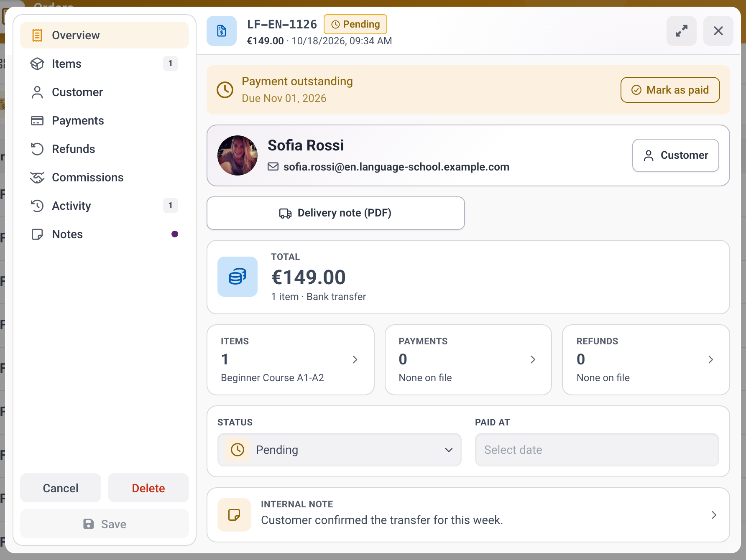This screenshot has width=746, height=560.
Task: Go to the Items section
Action: coord(105,64)
